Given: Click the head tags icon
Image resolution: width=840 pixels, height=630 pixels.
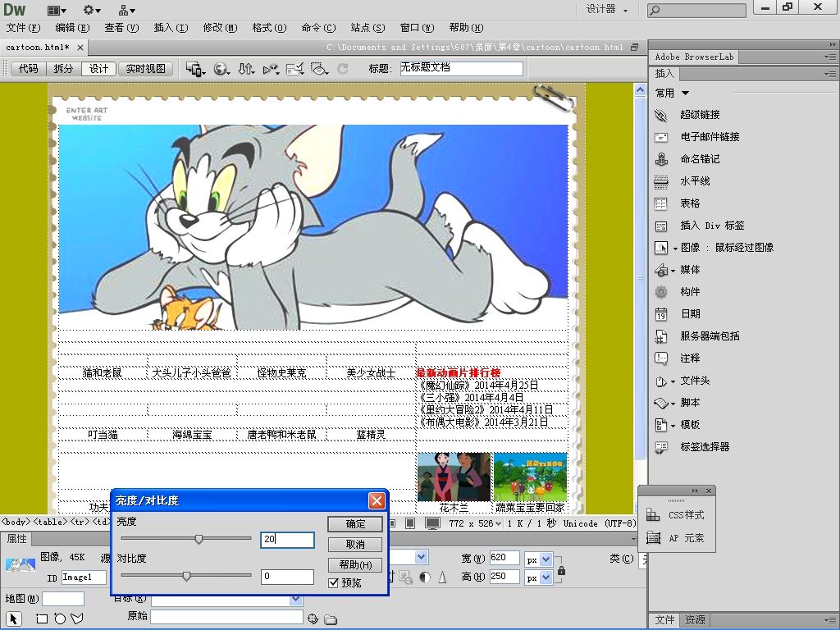Looking at the screenshot, I should [661, 381].
